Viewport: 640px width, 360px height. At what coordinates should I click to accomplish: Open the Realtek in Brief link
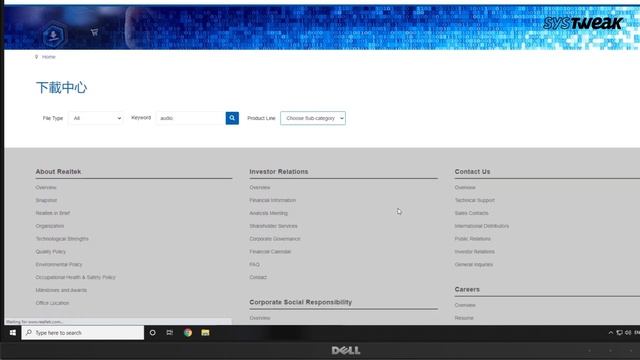click(x=53, y=213)
